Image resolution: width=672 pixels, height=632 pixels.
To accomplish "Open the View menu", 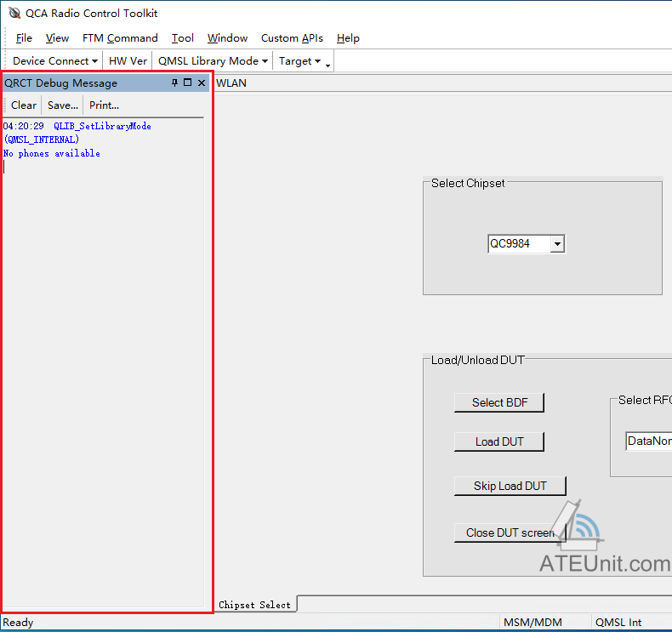I will 57,38.
